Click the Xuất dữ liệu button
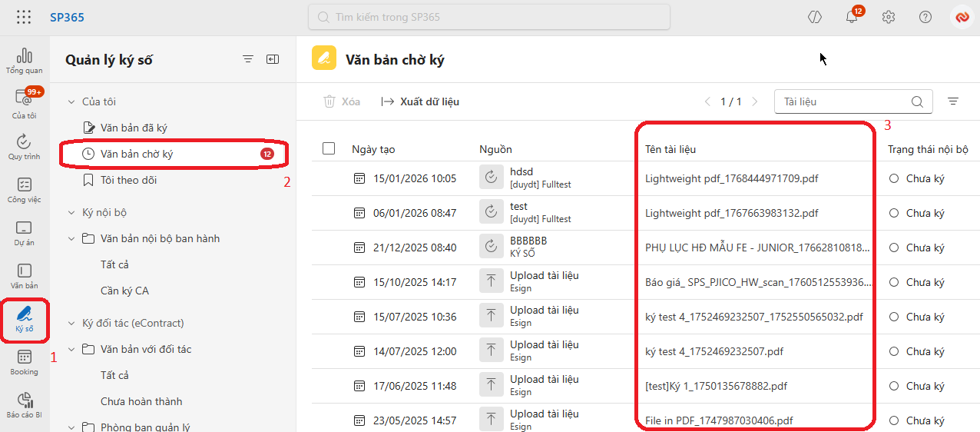980x432 pixels. tap(421, 101)
